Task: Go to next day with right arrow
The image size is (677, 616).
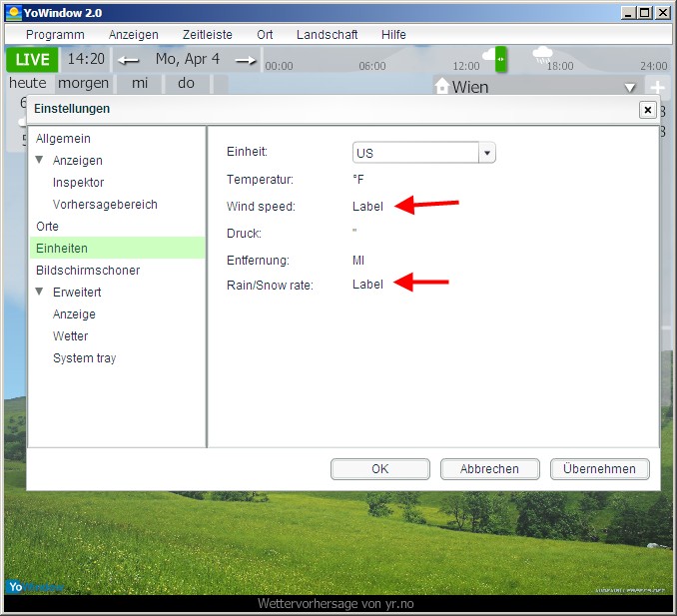Action: (x=246, y=60)
